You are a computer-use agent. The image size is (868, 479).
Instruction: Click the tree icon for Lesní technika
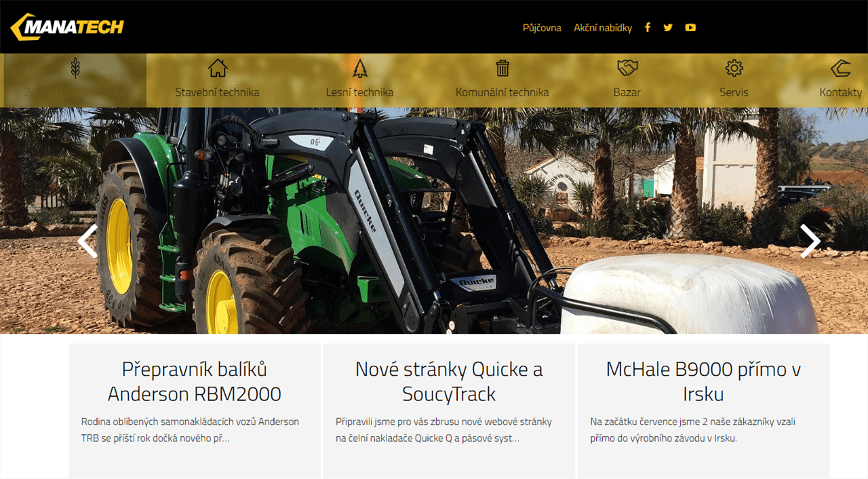click(359, 68)
